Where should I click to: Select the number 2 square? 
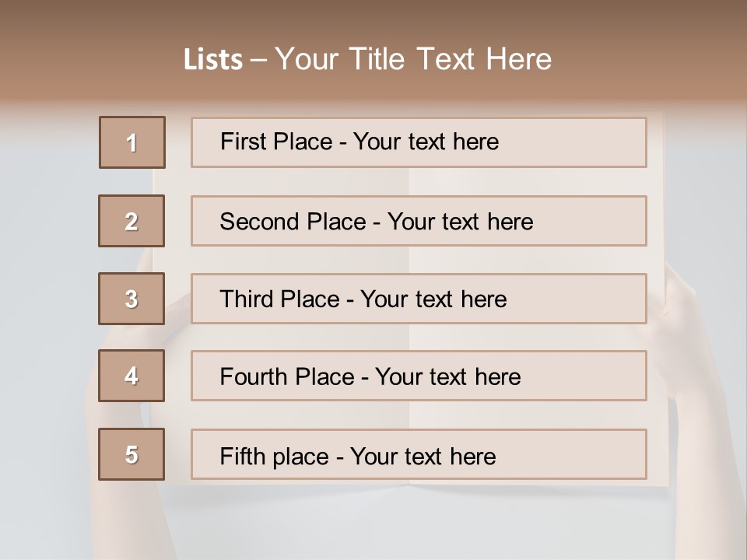coord(132,221)
